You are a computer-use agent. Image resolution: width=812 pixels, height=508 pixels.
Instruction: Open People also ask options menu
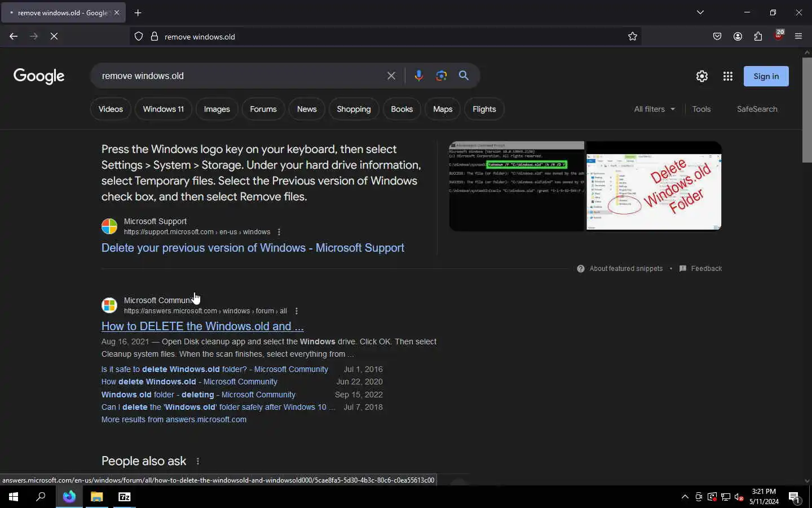point(198,461)
